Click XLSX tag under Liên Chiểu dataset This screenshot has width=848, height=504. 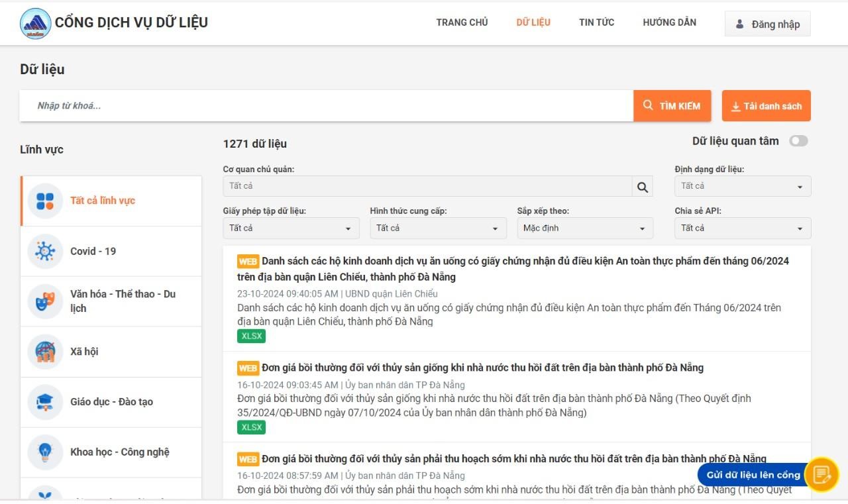point(251,336)
